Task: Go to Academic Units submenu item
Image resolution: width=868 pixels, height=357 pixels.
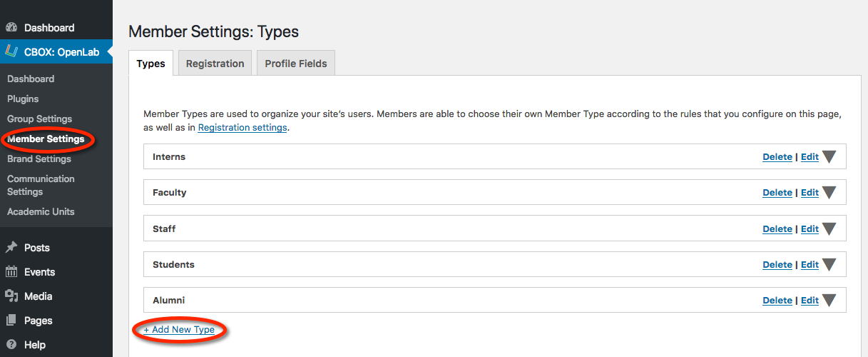Action: (x=41, y=211)
